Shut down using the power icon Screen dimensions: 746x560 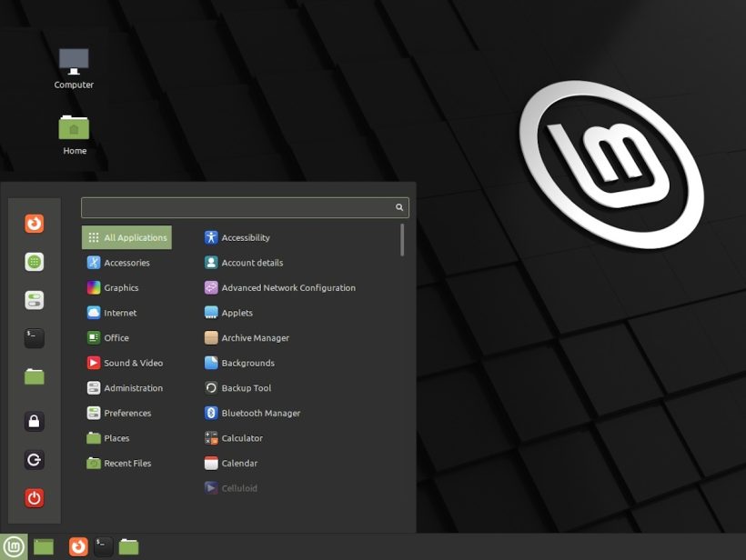tap(34, 497)
